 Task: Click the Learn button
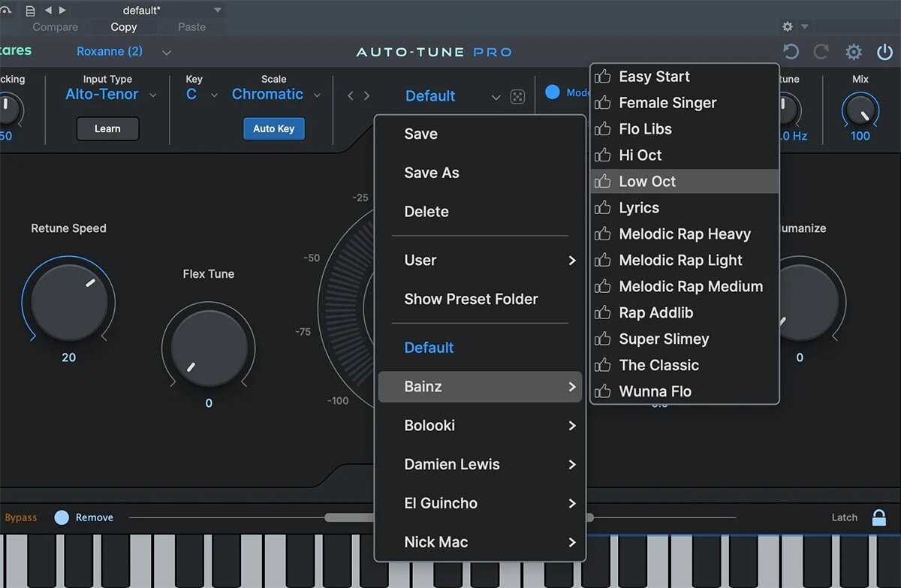[107, 128]
